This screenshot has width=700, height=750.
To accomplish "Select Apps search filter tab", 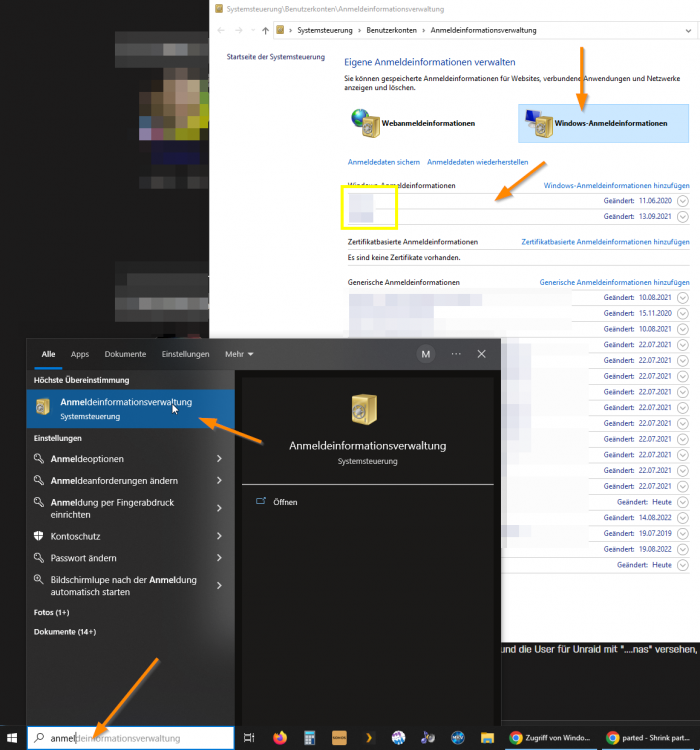I will (80, 354).
